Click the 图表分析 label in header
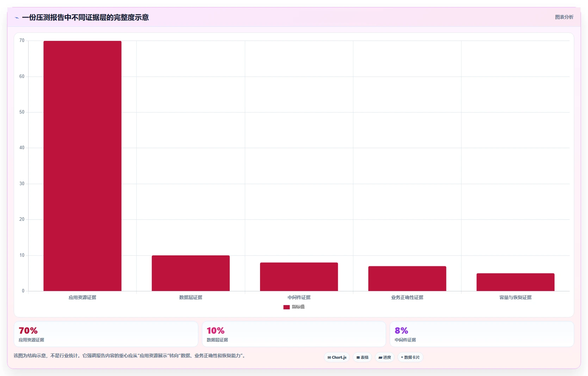Image resolution: width=588 pixels, height=376 pixels. tap(564, 17)
